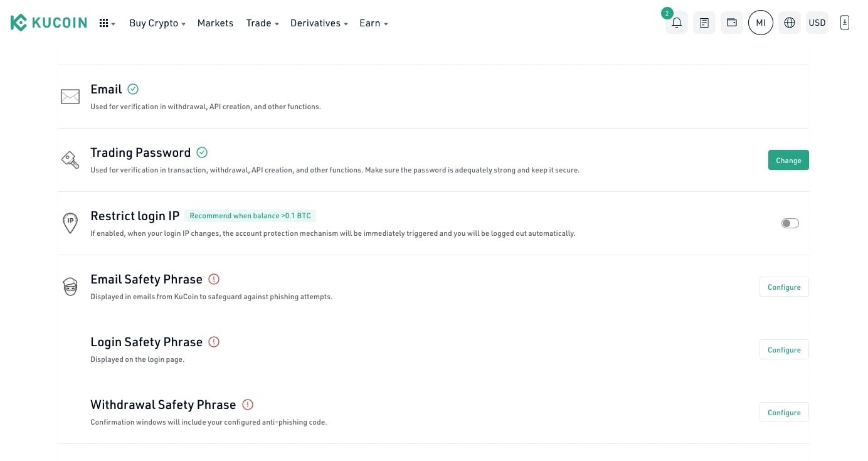
Task: Open the apps grid menu
Action: (107, 23)
